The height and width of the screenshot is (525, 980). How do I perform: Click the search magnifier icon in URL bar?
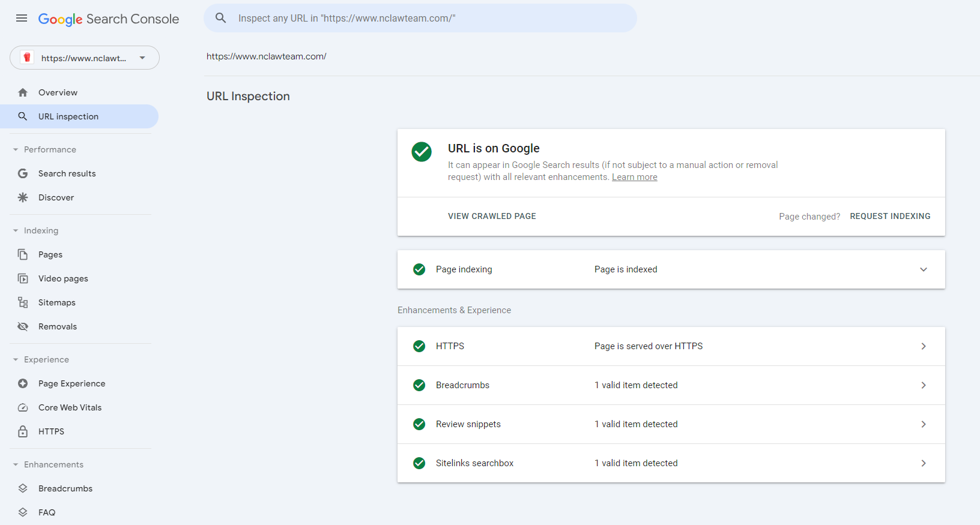tap(221, 18)
